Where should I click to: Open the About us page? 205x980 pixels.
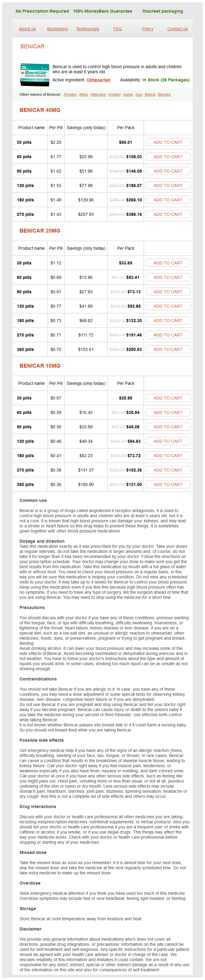pyautogui.click(x=27, y=29)
